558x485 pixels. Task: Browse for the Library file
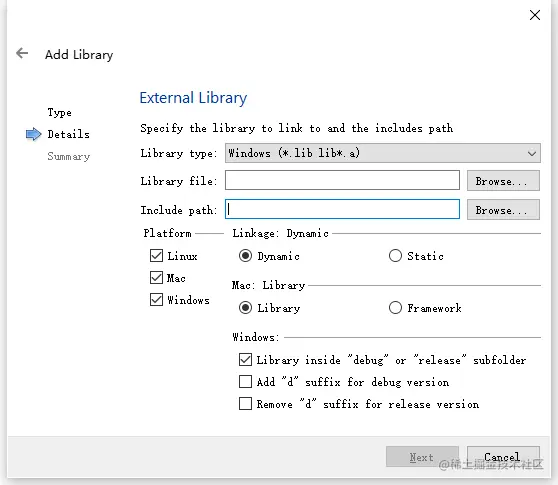tap(503, 181)
